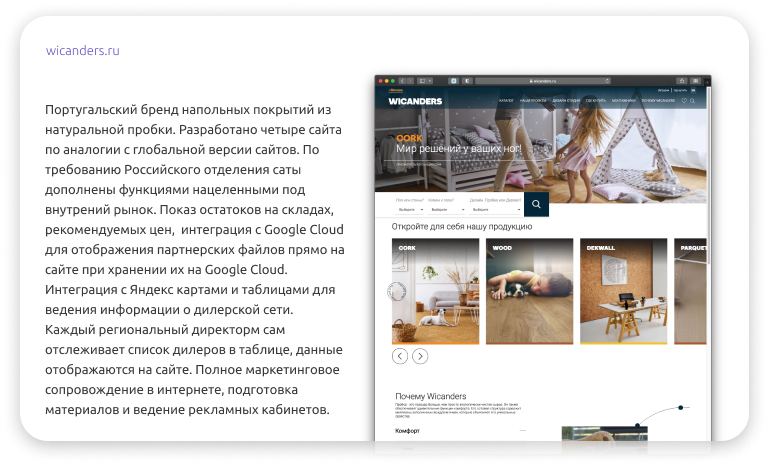Click the 'Почему Wicanders' heading
This screenshot has height=465, width=769.
[x=431, y=396]
